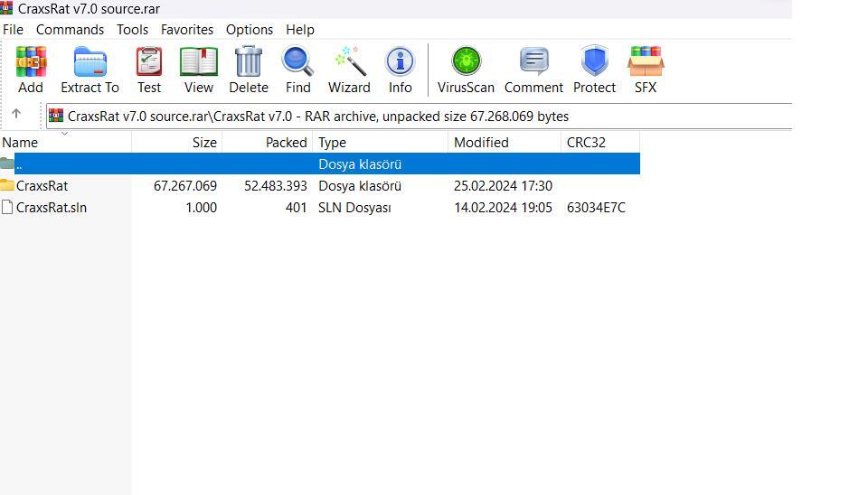This screenshot has height=495, width=868.
Task: Sort by Type column header
Action: click(381, 142)
